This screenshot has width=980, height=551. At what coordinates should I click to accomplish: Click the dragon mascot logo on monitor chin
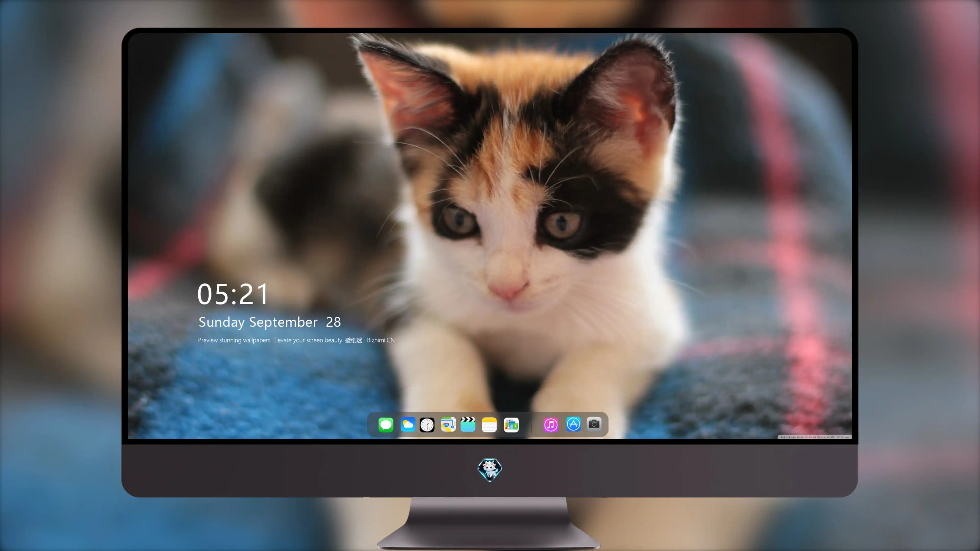point(490,470)
